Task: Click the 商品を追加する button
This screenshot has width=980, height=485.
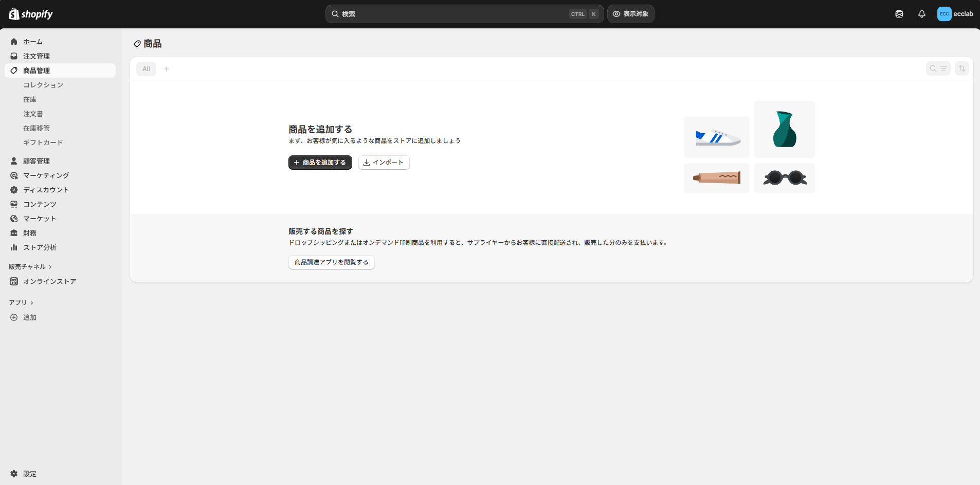Action: 320,163
